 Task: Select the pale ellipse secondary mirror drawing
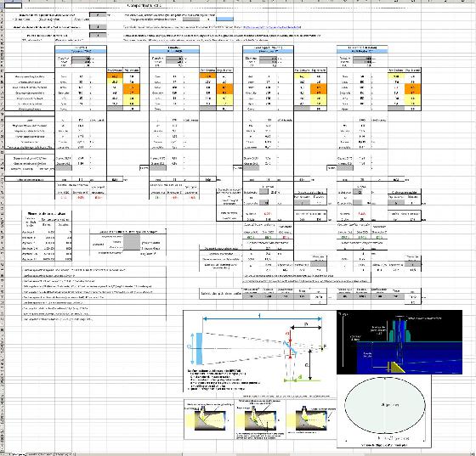tap(384, 411)
